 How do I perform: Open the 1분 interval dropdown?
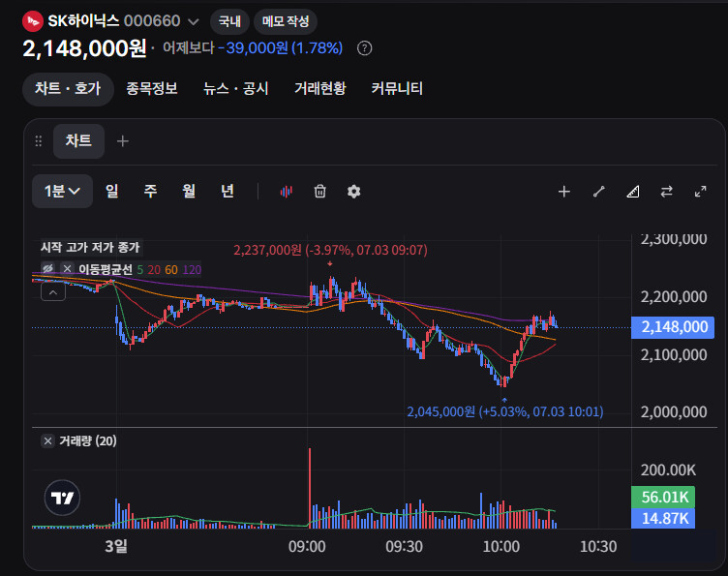pos(62,192)
